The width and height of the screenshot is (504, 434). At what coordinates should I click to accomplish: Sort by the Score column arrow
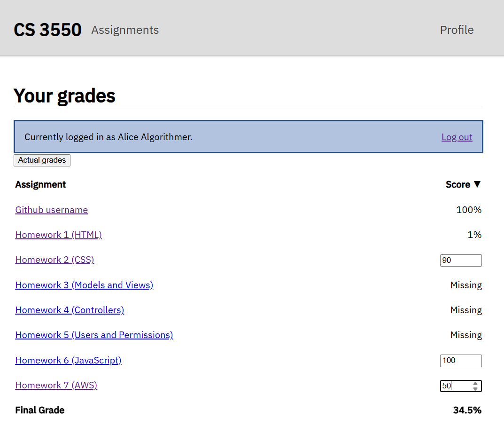pyautogui.click(x=477, y=184)
